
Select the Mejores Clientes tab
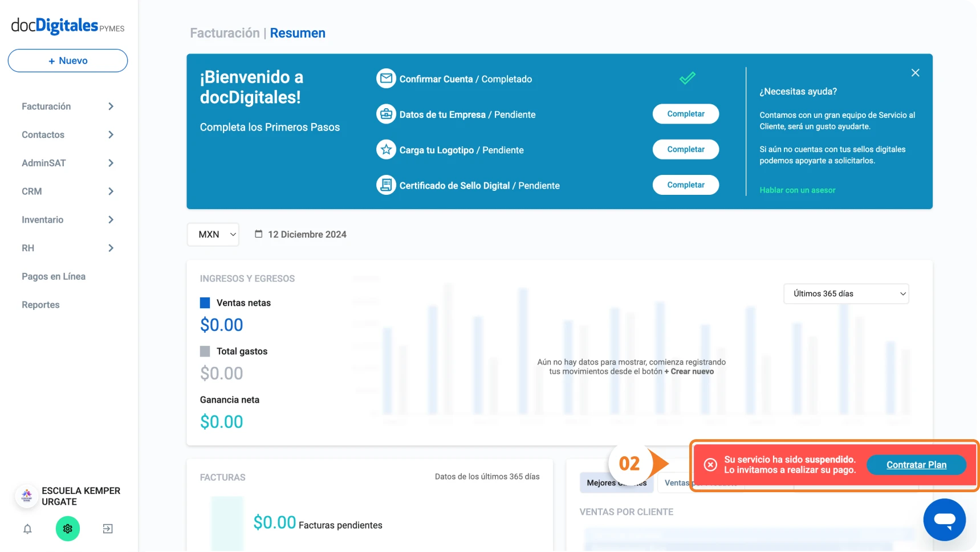coord(616,483)
